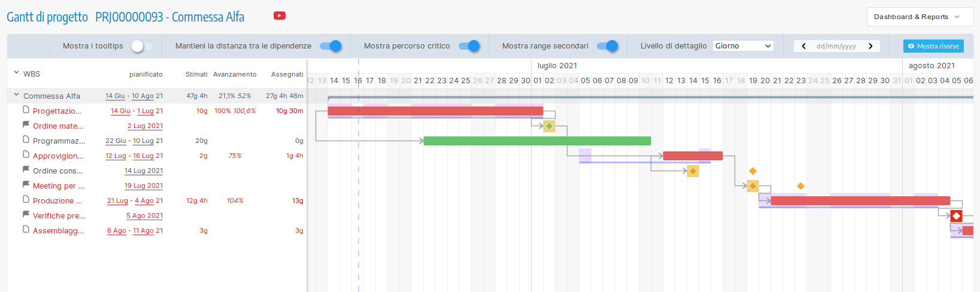Screen dimensions: 980x292
Task: Select the red Approvigionamento Gantt bar
Action: click(693, 156)
